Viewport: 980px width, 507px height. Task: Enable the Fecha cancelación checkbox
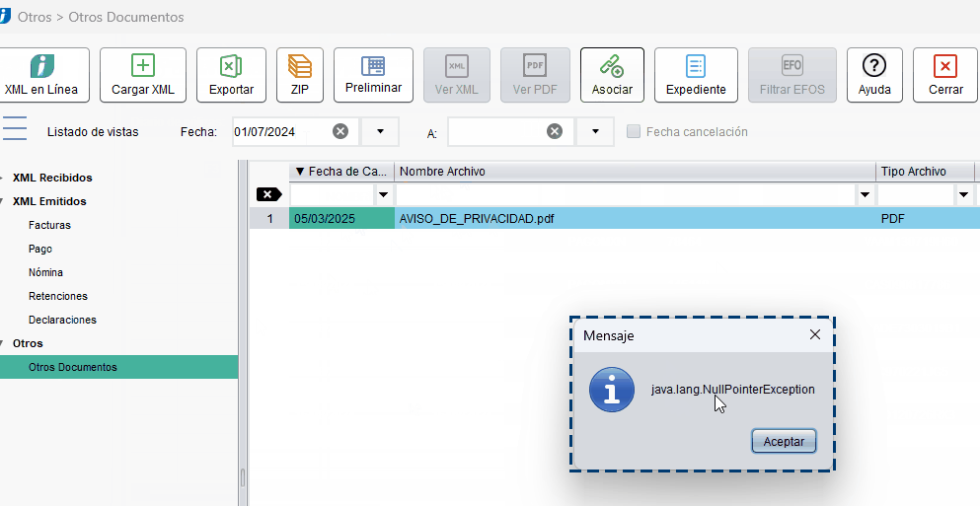pos(635,131)
